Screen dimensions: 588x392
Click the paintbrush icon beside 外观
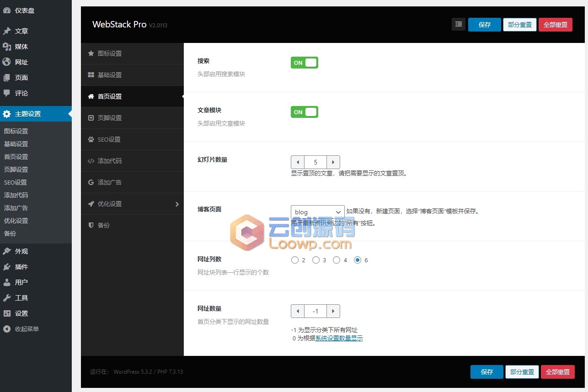(7, 251)
